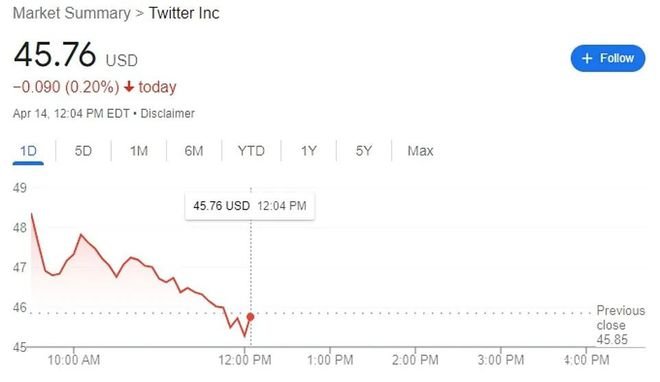View the 1Y price history
Screen dimensions: 660x382
coord(309,151)
